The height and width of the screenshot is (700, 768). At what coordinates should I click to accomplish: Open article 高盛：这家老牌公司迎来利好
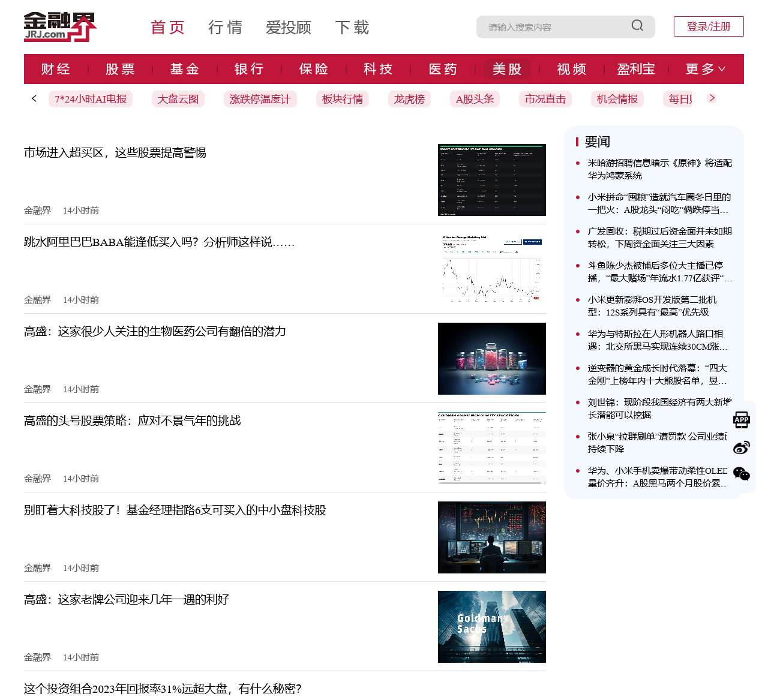[x=127, y=600]
